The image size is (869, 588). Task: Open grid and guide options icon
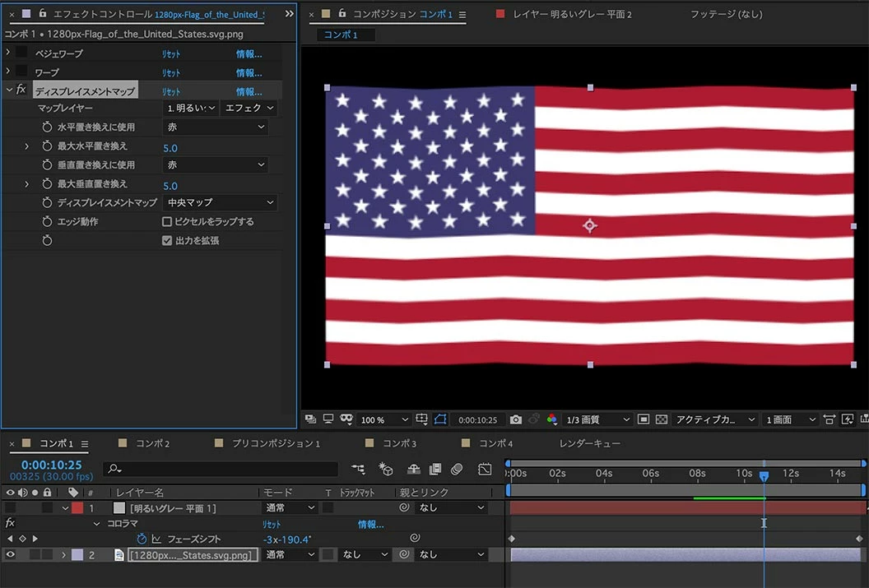pos(421,419)
